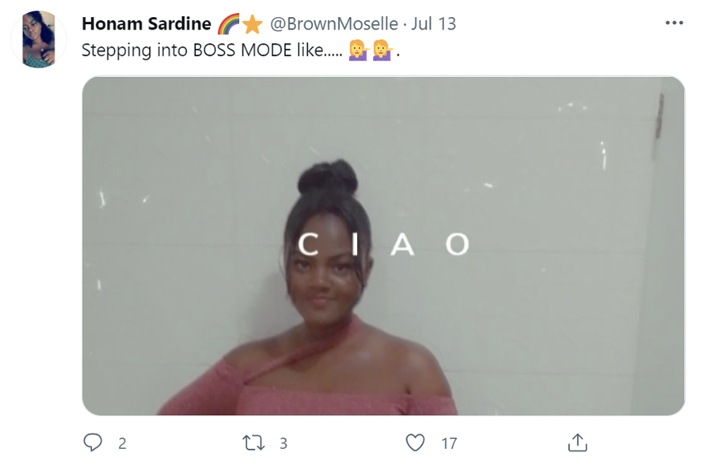This screenshot has width=704, height=468.
Task: Open the tweet text about BOSS MODE
Action: [x=241, y=50]
